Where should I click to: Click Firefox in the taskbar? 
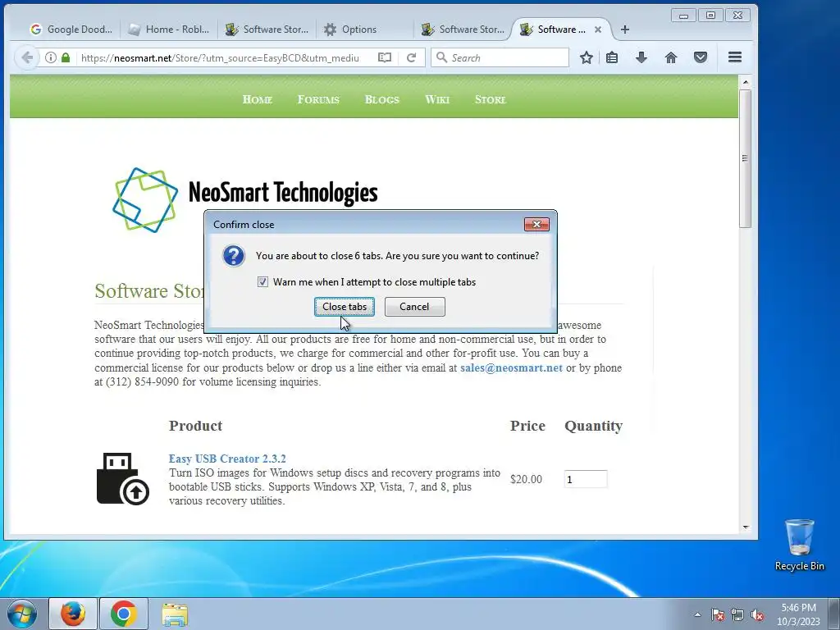pos(73,614)
